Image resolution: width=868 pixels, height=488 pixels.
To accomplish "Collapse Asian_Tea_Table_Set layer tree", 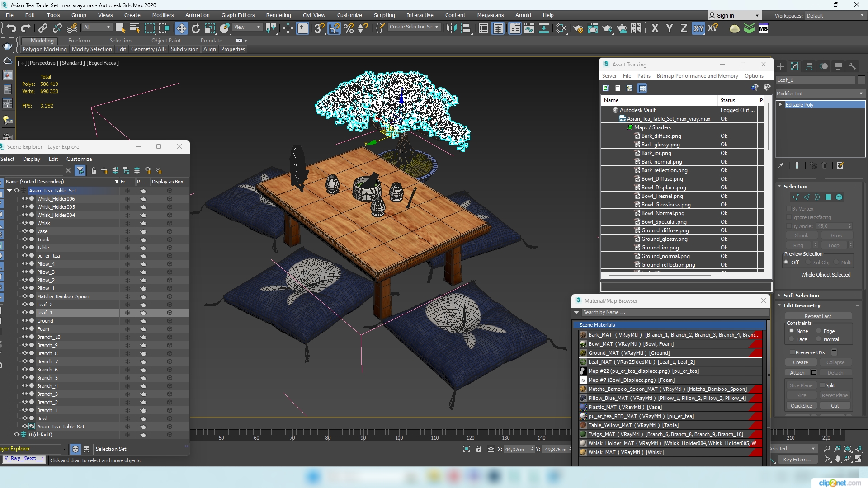I will 9,191.
